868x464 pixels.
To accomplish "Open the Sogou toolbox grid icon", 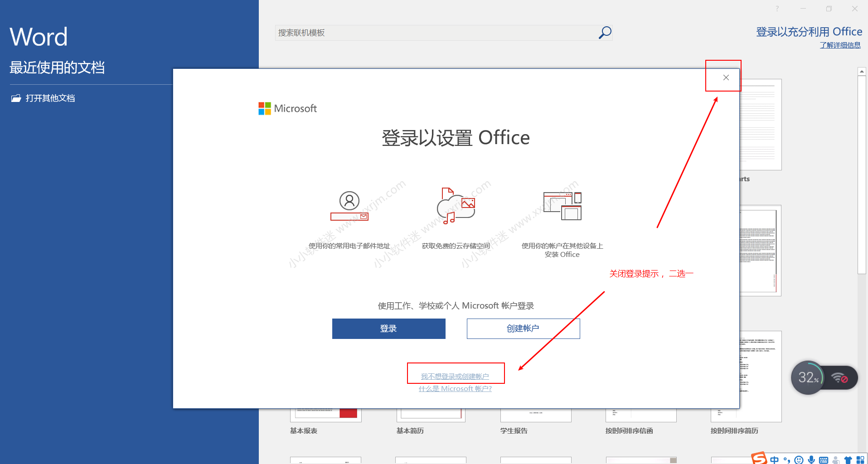I will point(860,460).
